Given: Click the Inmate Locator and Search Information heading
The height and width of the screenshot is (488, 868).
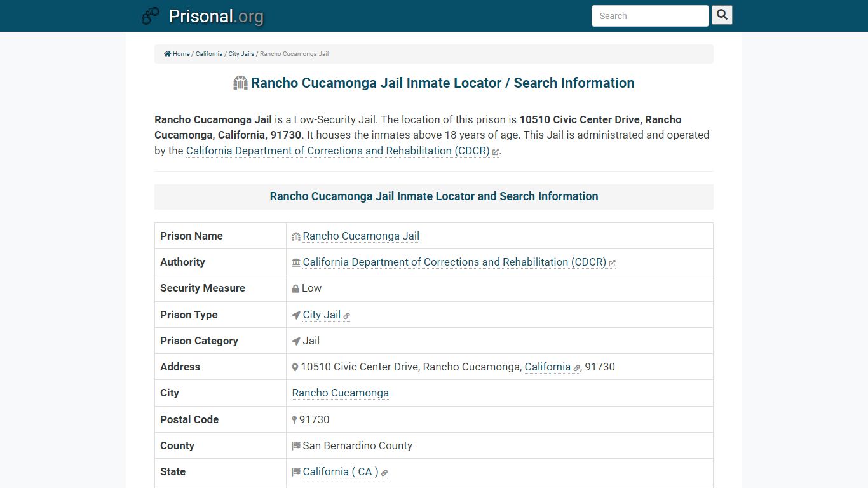Looking at the screenshot, I should 434,196.
